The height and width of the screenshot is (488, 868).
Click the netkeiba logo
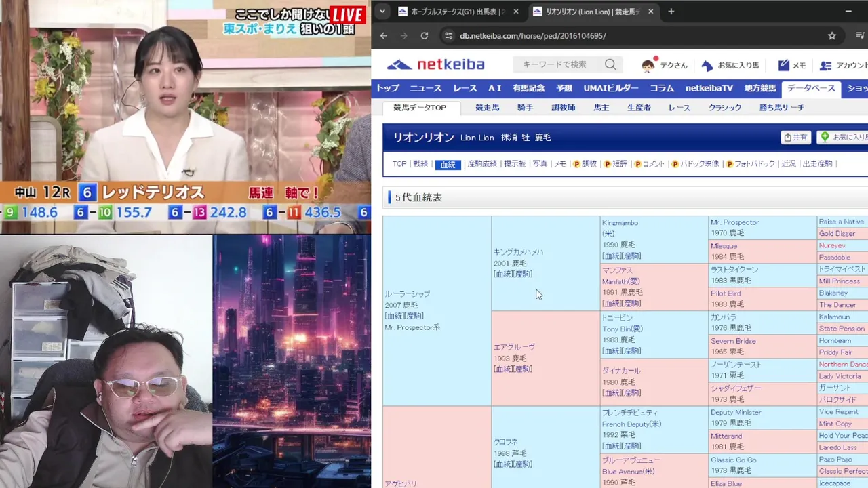click(x=435, y=65)
